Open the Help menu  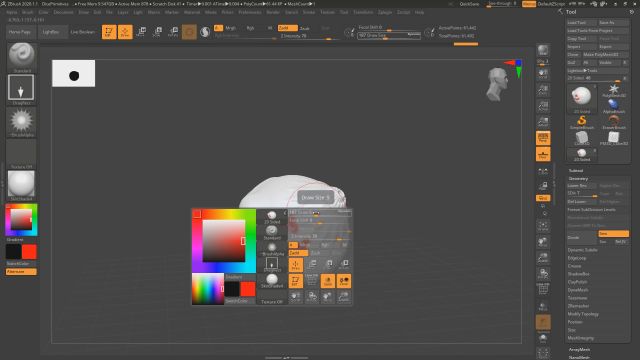pyautogui.click(x=419, y=12)
